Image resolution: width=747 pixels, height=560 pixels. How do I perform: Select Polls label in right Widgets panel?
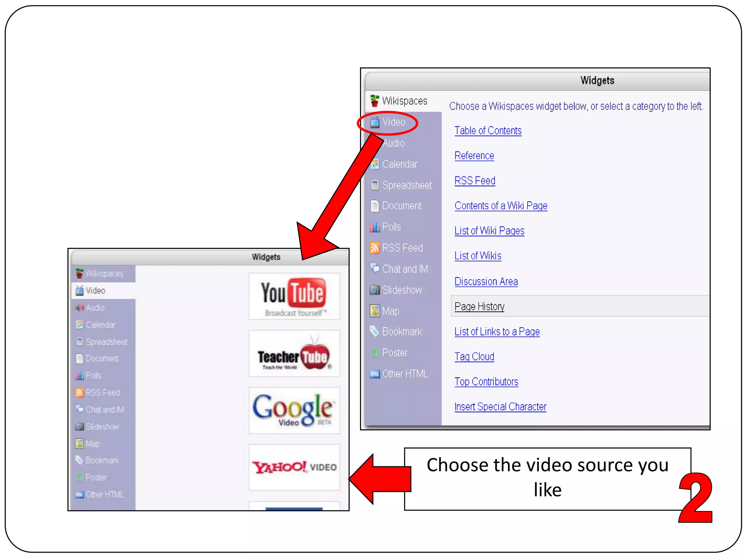coord(391,227)
